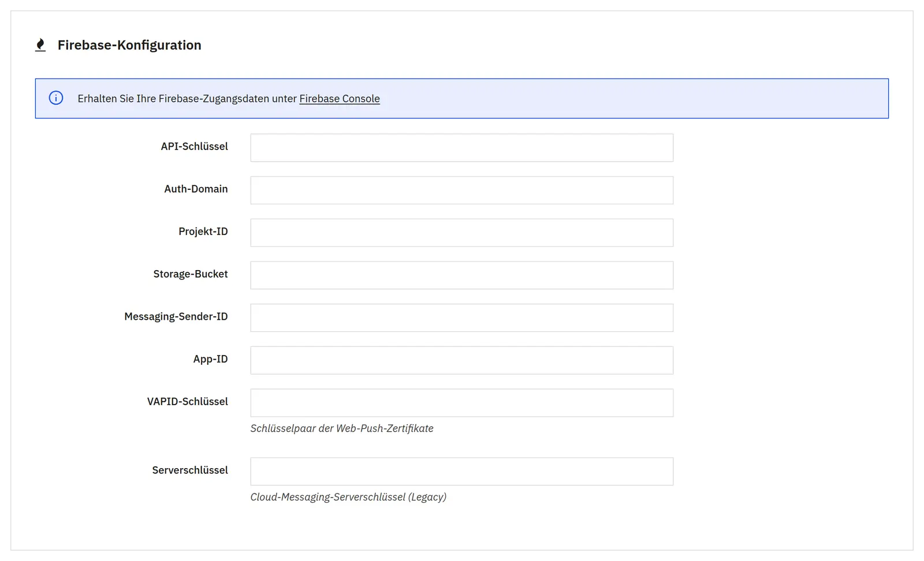
Task: Focus the Auth-Domain input field
Action: (x=462, y=190)
